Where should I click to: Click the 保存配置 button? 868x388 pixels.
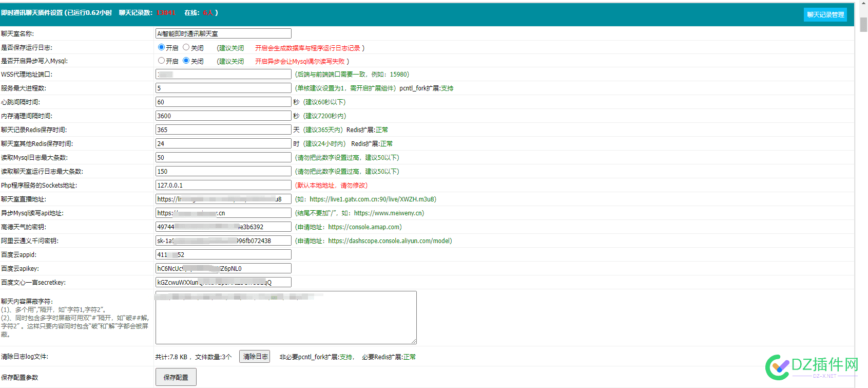(x=176, y=377)
